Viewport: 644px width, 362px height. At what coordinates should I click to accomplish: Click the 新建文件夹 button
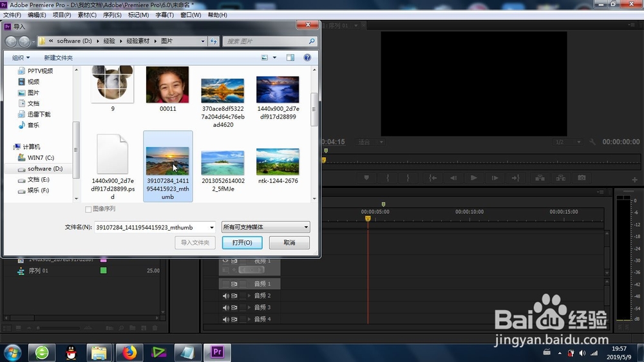click(59, 57)
